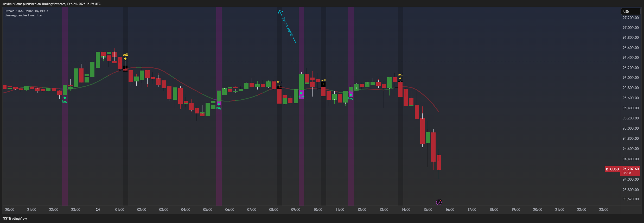Click the 94,400.00 price axis label

[630, 159]
